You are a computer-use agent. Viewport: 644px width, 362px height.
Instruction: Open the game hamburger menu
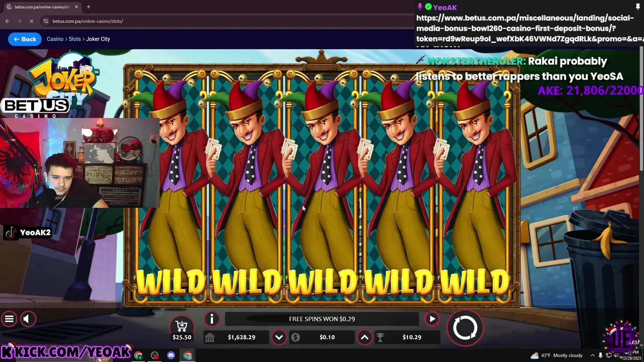(x=9, y=319)
